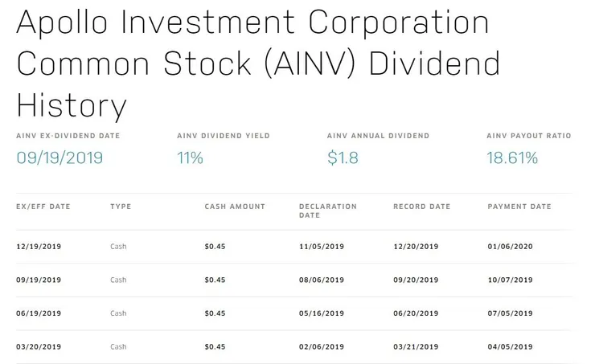Click the Payment Date column header
The width and height of the screenshot is (595, 364).
(x=519, y=207)
